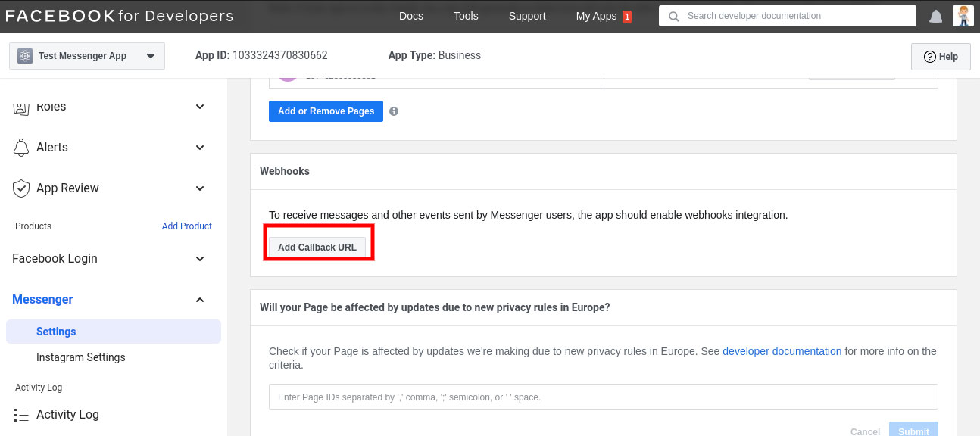Click the Help button
Screen dimensions: 980x436
coord(941,57)
